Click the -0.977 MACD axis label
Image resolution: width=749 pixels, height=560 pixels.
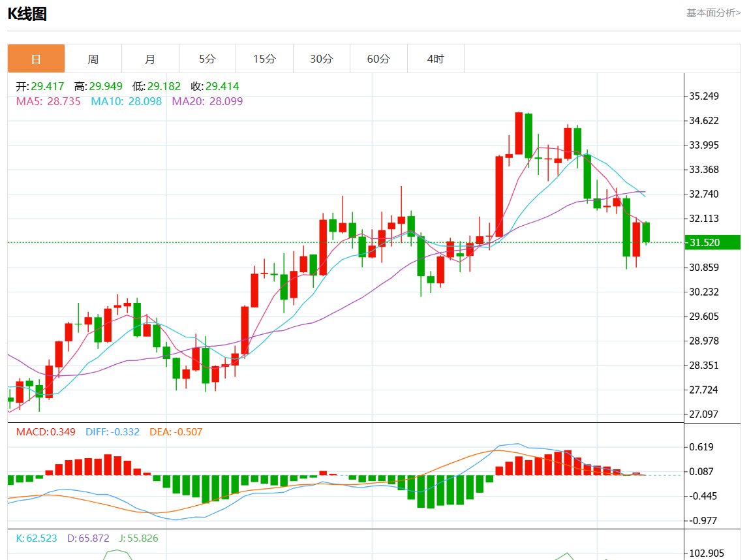point(702,520)
